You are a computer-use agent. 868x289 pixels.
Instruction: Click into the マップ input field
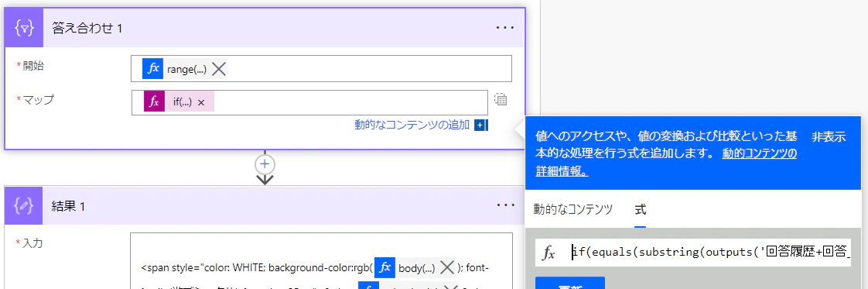point(309,102)
